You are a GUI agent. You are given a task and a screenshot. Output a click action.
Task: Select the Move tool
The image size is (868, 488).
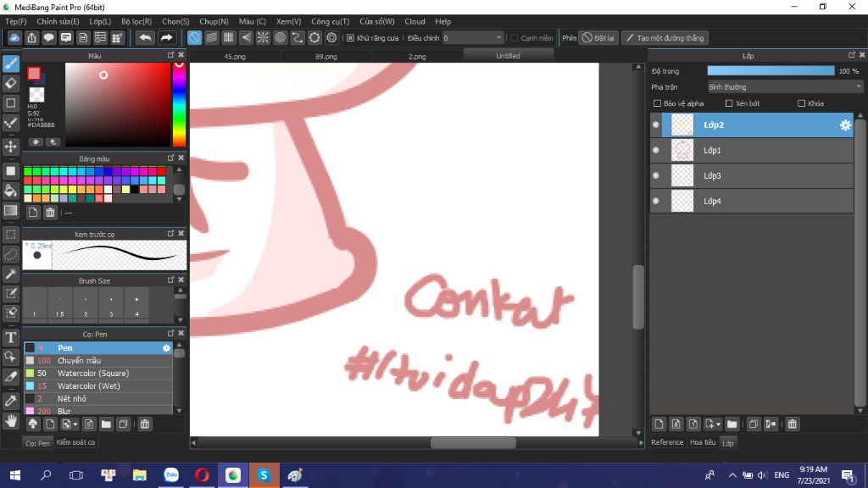coord(10,147)
